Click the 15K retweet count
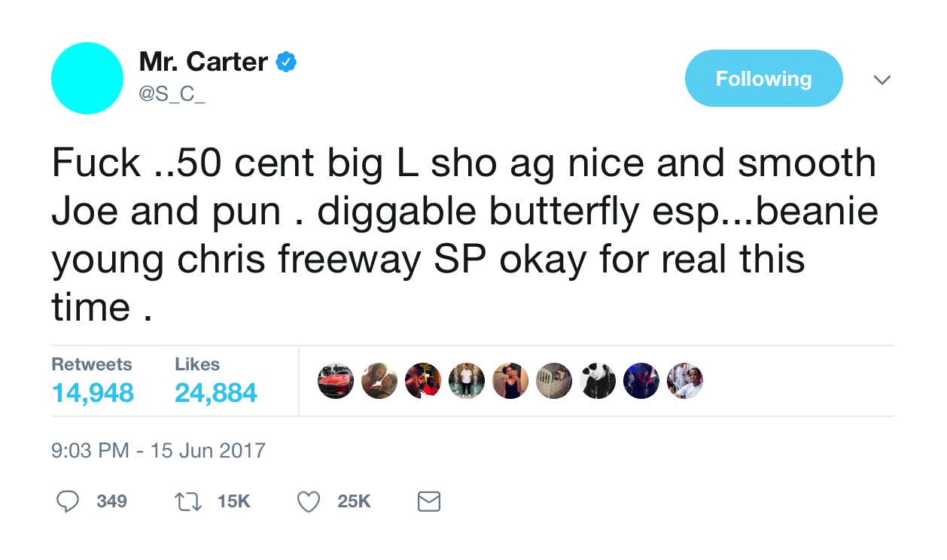The height and width of the screenshot is (560, 947). point(233,501)
